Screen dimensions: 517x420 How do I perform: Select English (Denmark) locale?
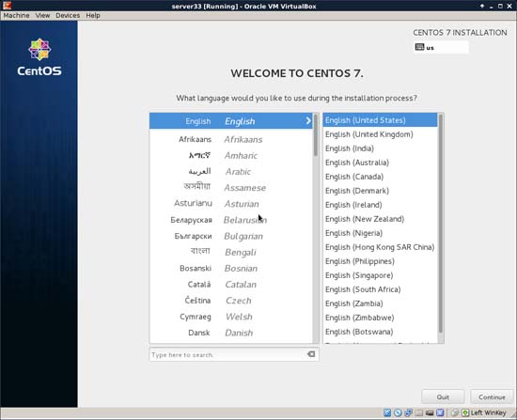point(380,191)
